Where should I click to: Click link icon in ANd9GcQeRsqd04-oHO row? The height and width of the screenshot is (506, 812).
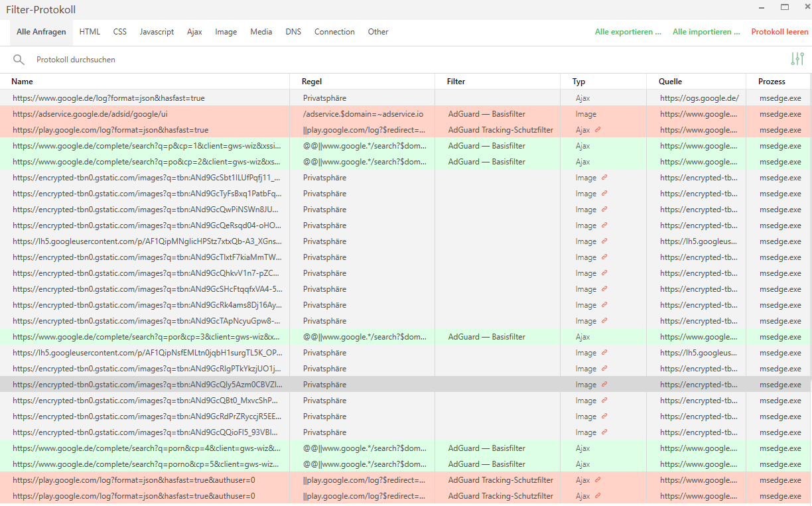[x=604, y=225]
